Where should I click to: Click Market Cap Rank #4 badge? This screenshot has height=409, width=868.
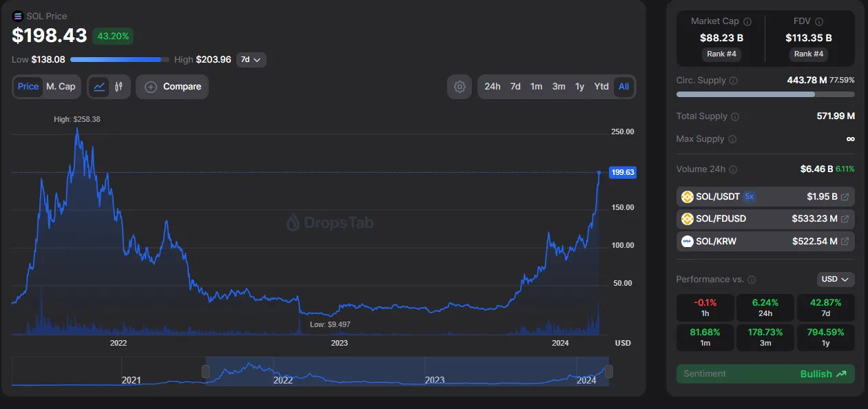pos(721,54)
